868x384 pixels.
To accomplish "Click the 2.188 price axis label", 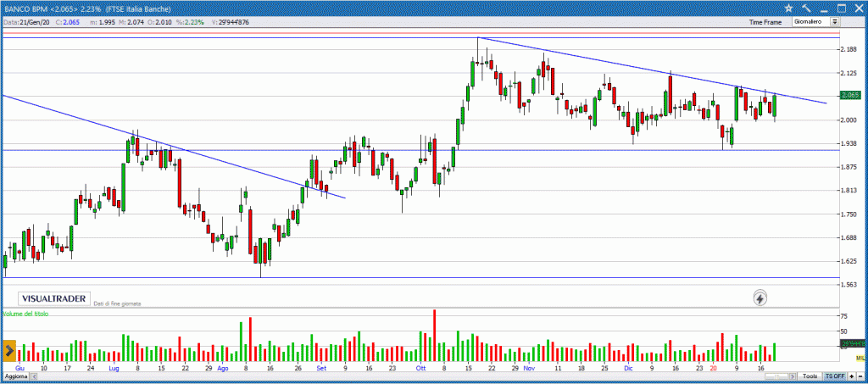I will [x=849, y=49].
